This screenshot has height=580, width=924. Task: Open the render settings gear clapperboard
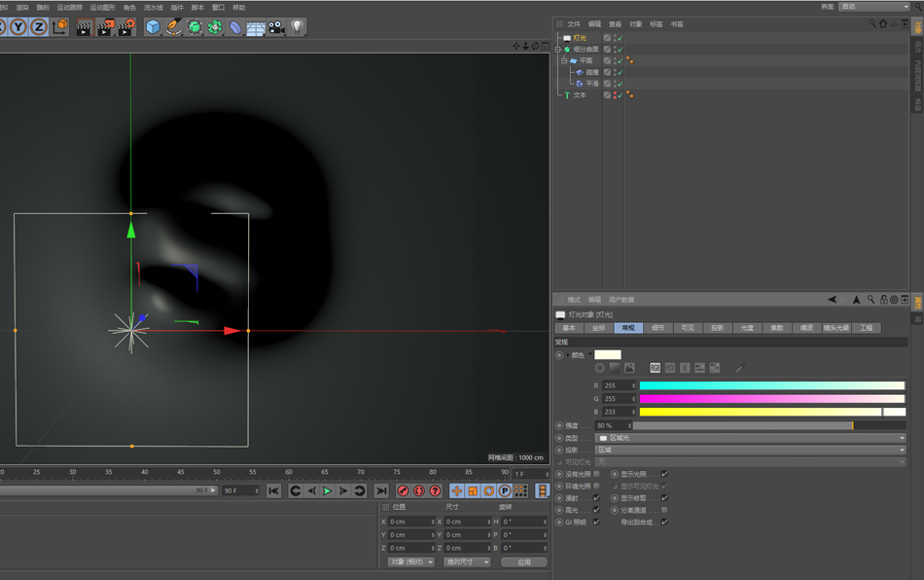(x=126, y=27)
